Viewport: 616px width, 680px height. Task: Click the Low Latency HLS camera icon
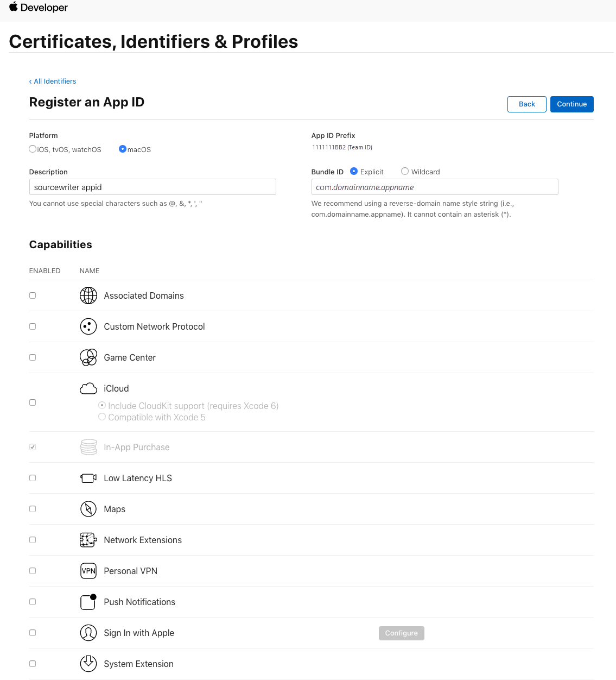click(x=88, y=478)
